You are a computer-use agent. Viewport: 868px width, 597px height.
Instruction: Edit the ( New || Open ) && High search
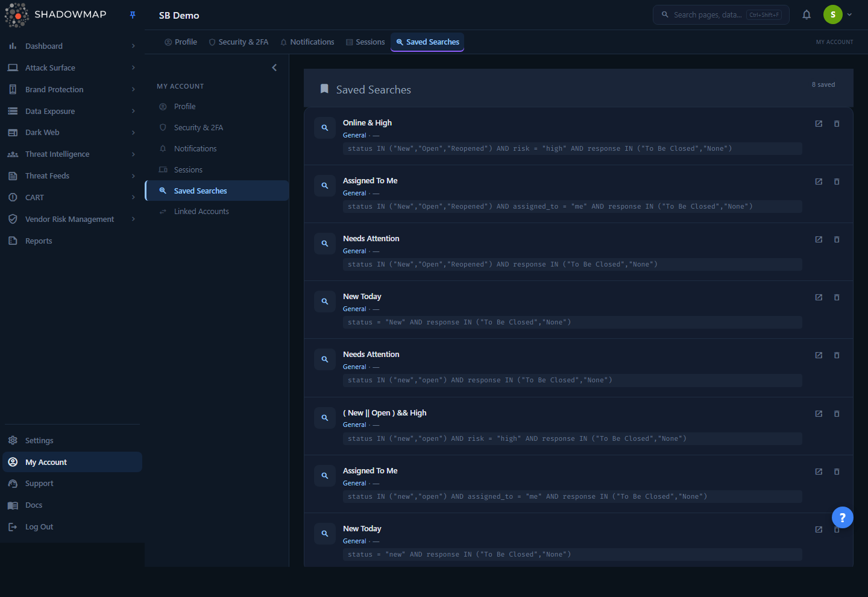[x=819, y=414]
